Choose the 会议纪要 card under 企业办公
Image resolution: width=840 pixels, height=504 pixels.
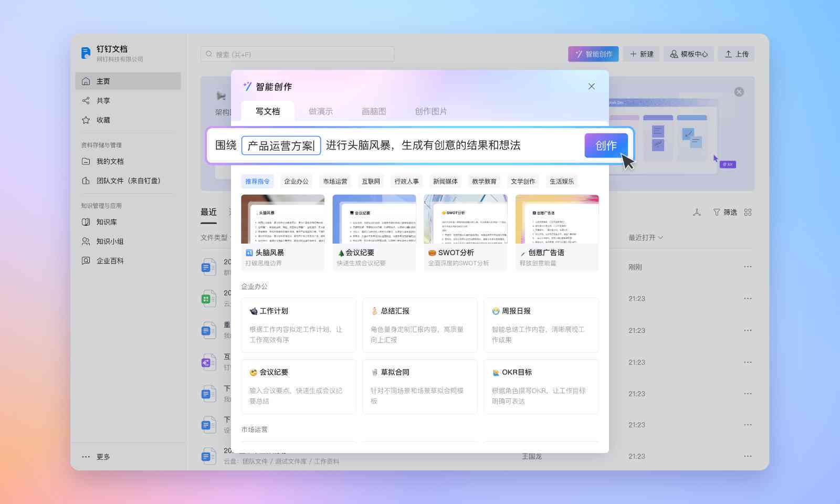[299, 386]
